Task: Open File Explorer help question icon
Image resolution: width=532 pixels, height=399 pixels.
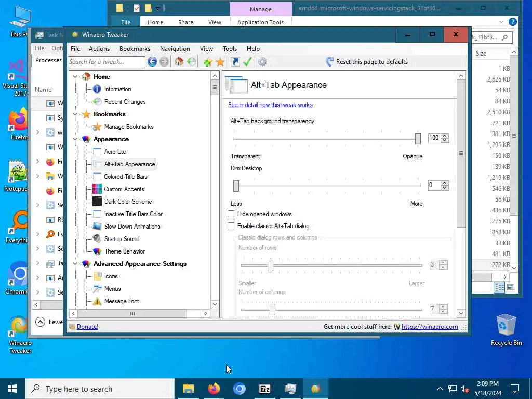Action: coord(512,22)
